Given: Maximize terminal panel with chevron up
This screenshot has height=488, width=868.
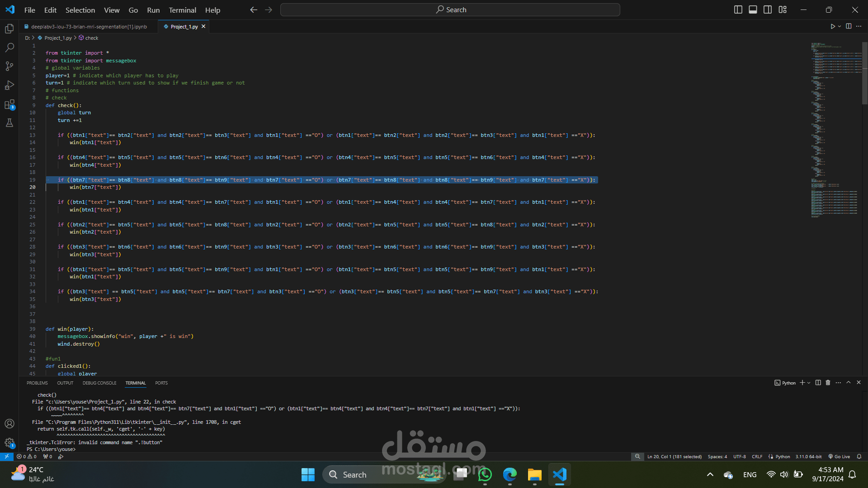Looking at the screenshot, I should (x=849, y=383).
